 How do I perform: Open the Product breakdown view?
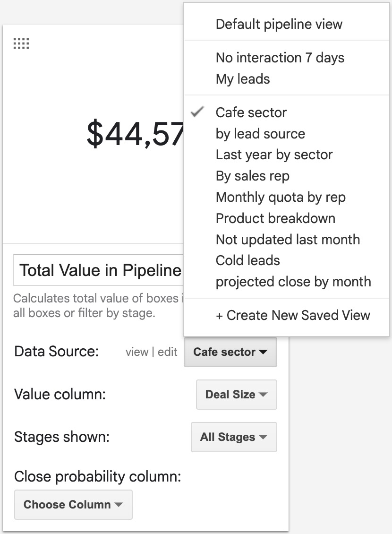pyautogui.click(x=275, y=218)
